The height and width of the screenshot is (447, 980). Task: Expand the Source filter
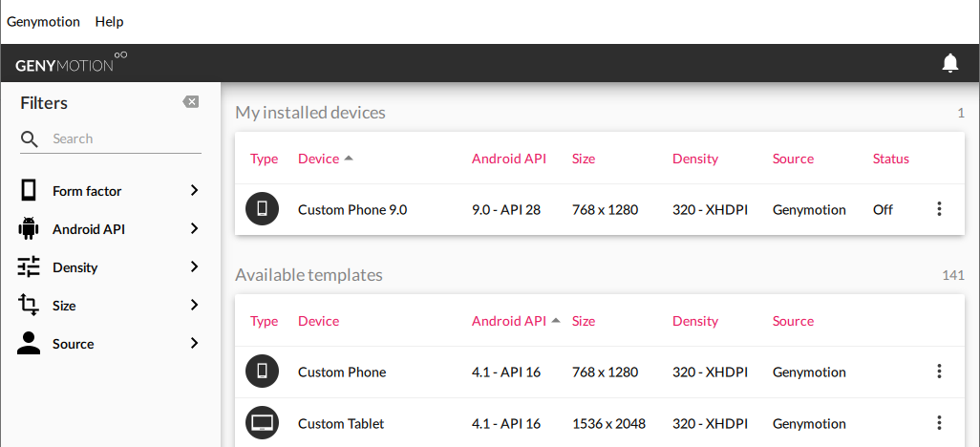(x=194, y=343)
